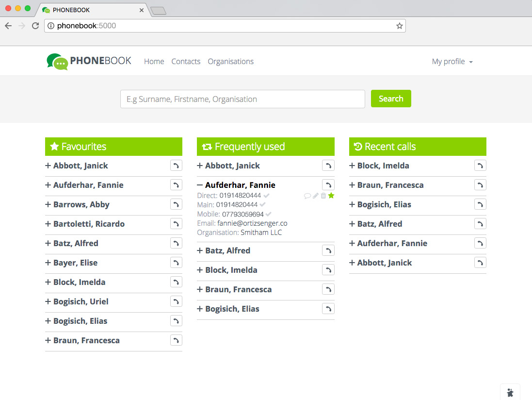Call Bogisich, Elias in Frequently used

tap(328, 309)
